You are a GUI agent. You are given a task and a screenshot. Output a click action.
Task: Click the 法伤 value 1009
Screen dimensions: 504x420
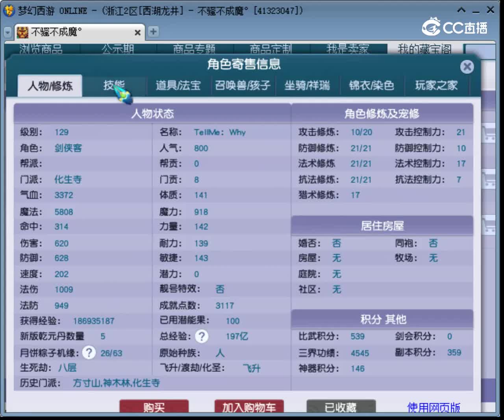click(64, 290)
